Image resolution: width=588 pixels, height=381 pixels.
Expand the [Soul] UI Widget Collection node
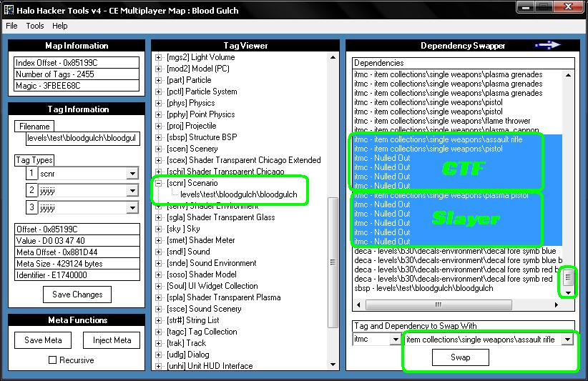click(159, 286)
